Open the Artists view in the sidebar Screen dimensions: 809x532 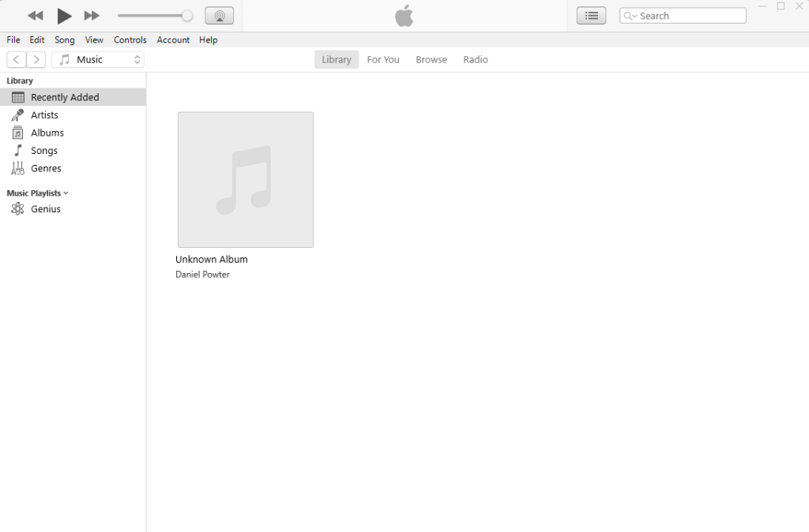[43, 114]
